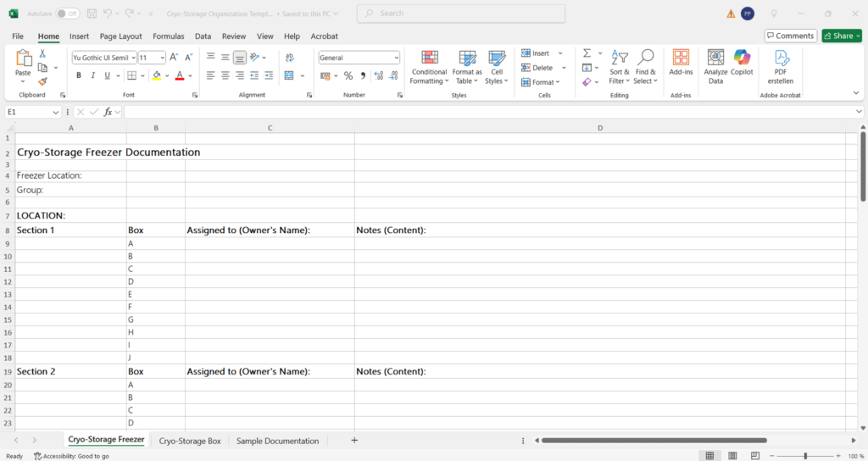Toggle the AutoSave switch
This screenshot has height=461, width=868.
[68, 14]
